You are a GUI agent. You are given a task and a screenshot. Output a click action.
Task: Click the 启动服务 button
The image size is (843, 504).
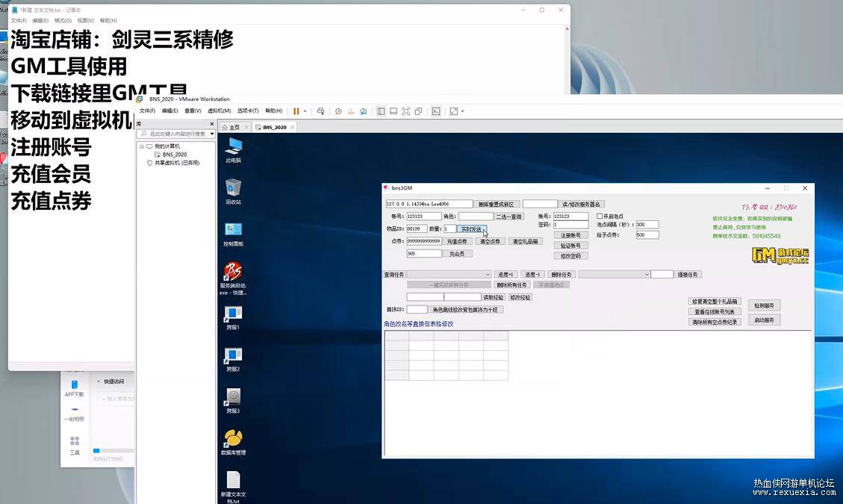pos(764,320)
